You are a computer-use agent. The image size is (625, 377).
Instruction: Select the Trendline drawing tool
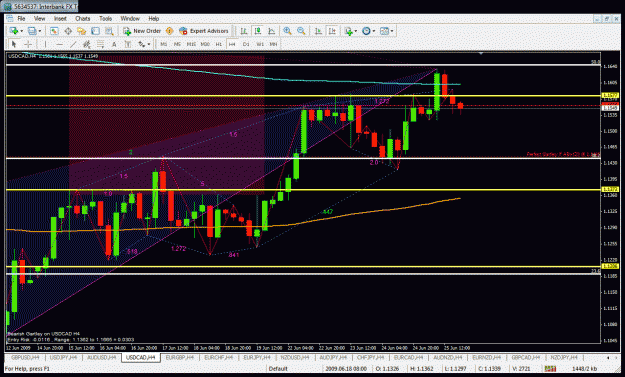click(x=73, y=44)
